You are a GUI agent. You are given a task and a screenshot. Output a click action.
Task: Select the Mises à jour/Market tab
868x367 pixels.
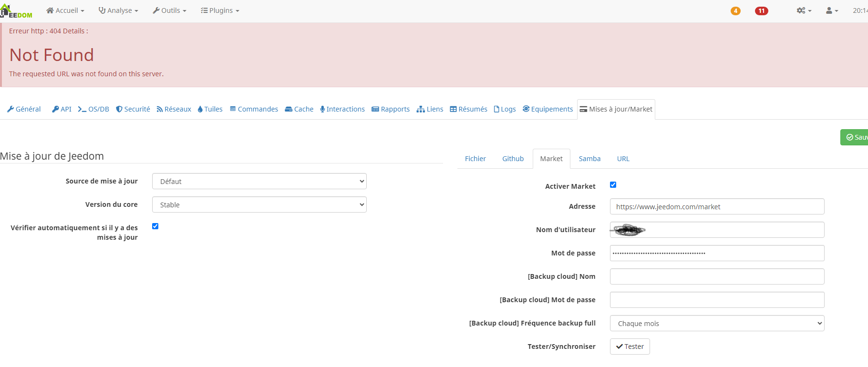(616, 109)
